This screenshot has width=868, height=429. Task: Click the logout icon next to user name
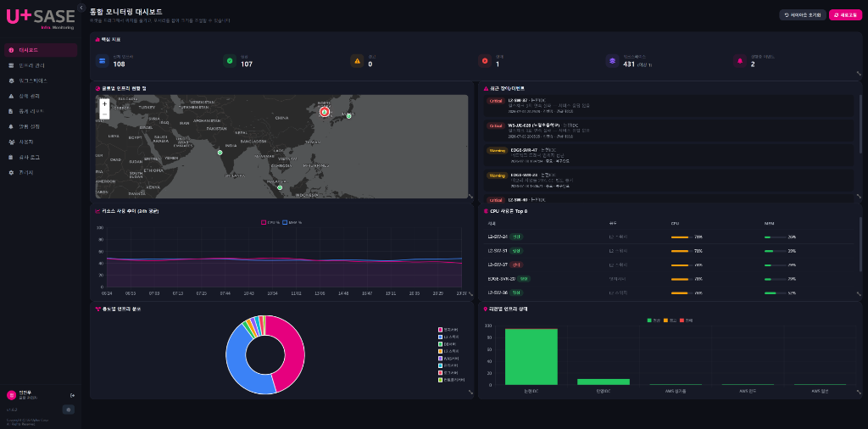click(x=73, y=395)
